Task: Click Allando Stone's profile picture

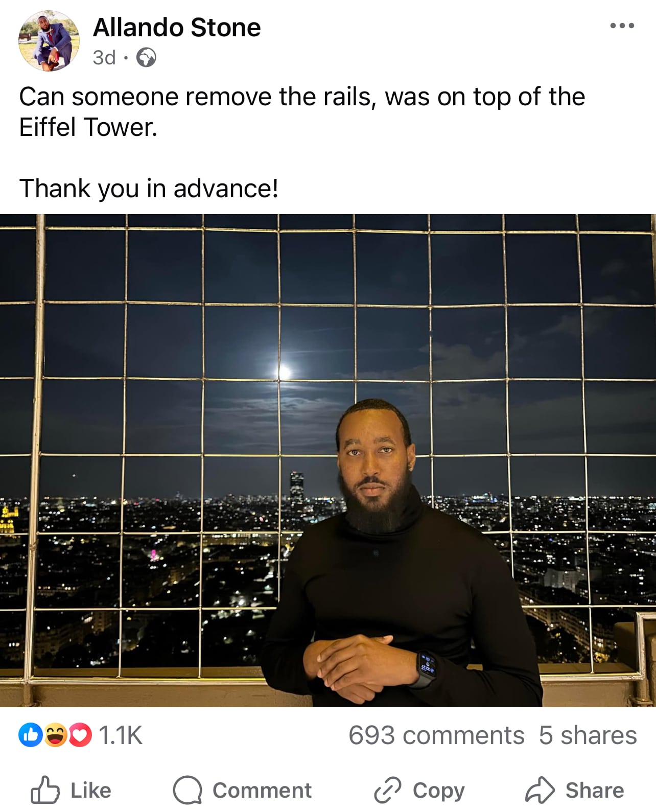Action: 49,41
